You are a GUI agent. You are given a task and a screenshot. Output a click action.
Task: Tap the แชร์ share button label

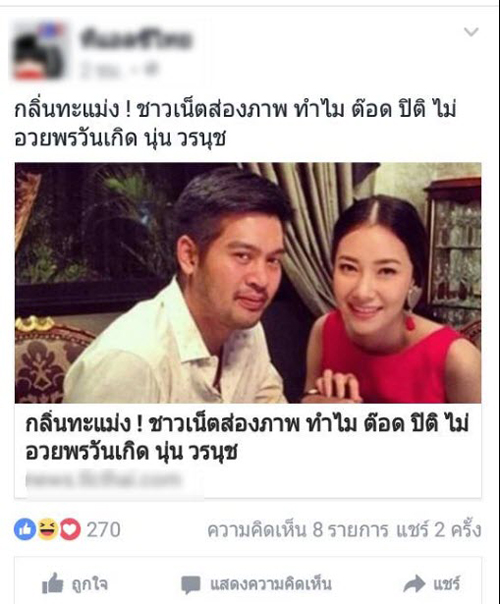pos(446,584)
